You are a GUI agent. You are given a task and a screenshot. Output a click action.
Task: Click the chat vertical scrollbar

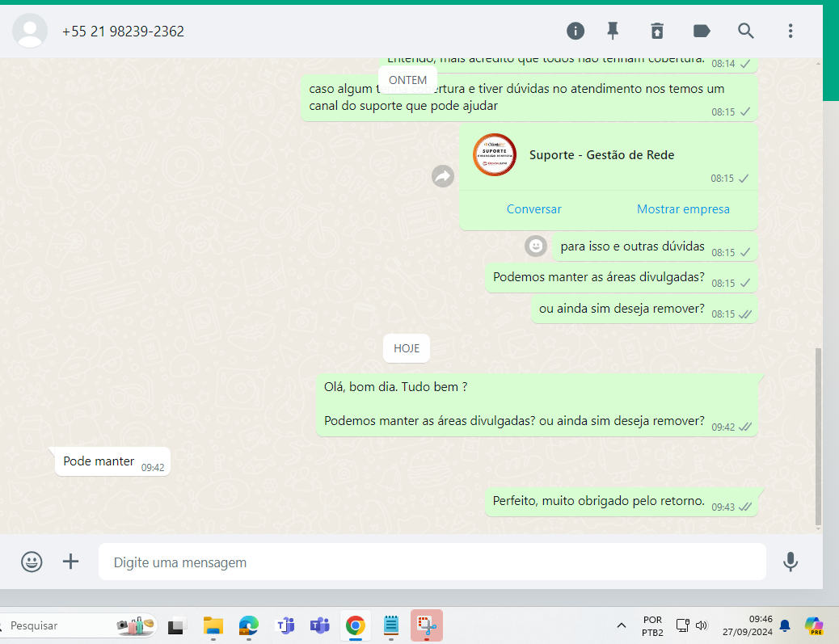818,436
